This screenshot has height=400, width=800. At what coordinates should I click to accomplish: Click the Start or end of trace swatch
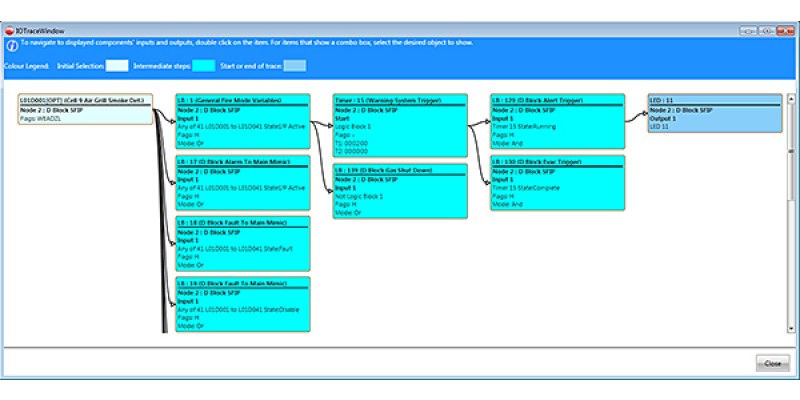click(x=295, y=65)
